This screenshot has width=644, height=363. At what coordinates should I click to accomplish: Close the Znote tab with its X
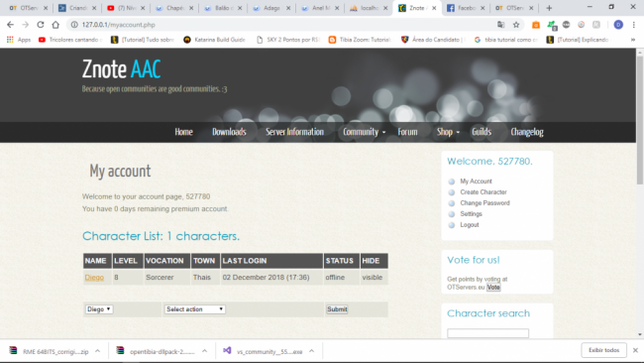[x=434, y=8]
